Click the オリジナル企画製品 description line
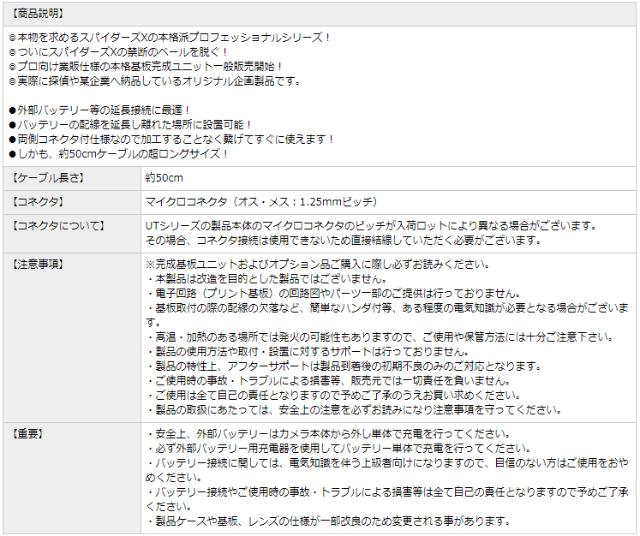640x536 pixels. tap(155, 81)
